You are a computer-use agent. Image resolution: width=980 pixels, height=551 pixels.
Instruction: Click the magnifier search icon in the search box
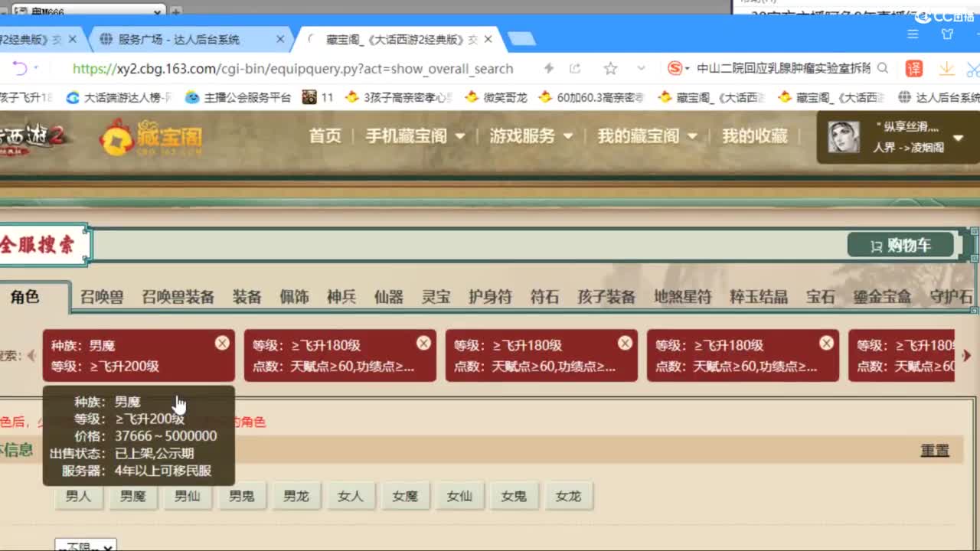(883, 68)
